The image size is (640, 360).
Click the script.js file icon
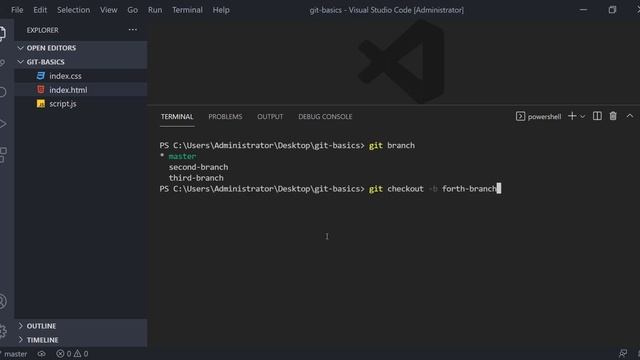(40, 104)
